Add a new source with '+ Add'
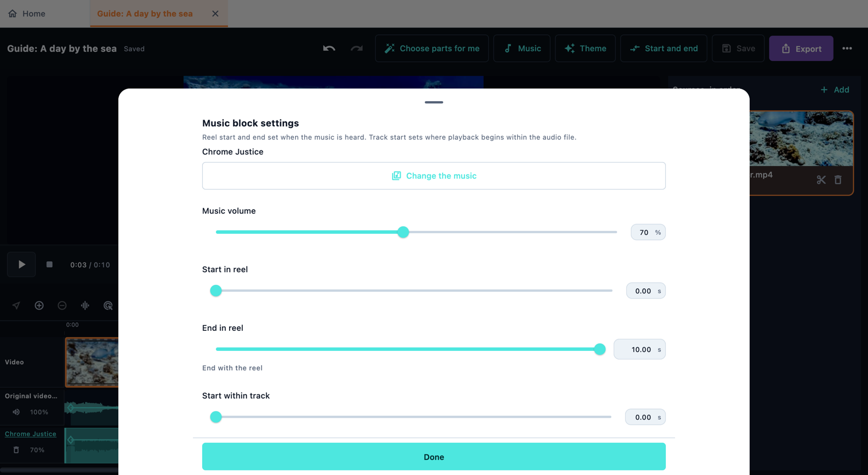The height and width of the screenshot is (475, 868). point(835,90)
